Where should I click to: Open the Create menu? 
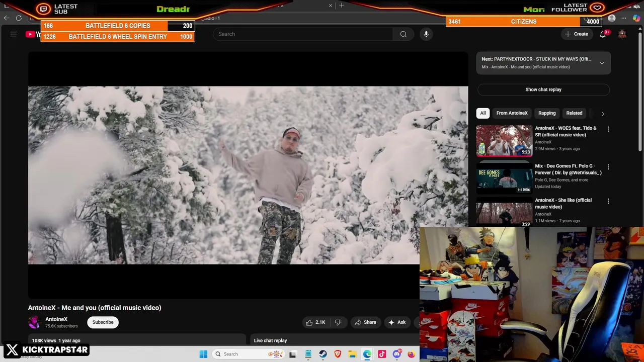(577, 34)
